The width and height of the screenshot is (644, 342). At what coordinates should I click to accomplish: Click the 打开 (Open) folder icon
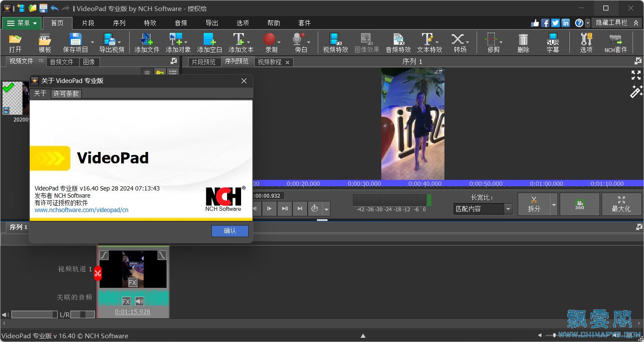point(15,39)
